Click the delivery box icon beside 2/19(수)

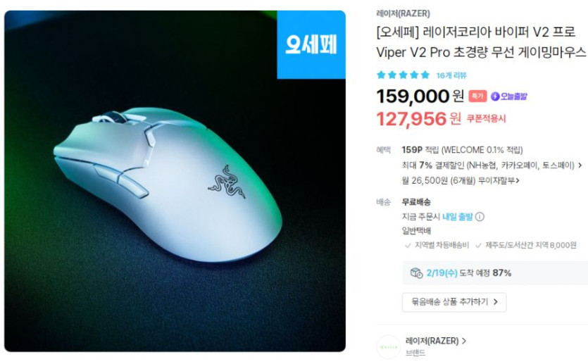[x=416, y=272]
